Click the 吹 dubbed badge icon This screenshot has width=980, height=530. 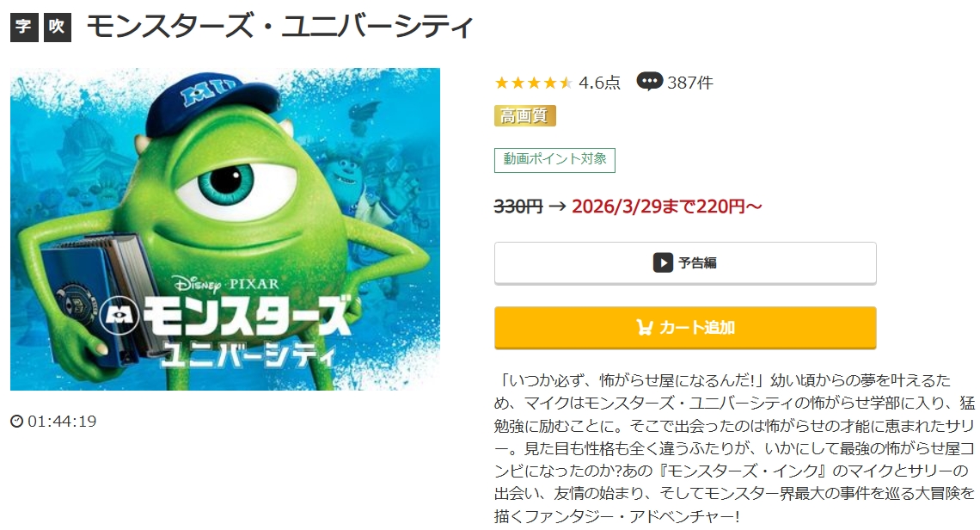pos(57,27)
